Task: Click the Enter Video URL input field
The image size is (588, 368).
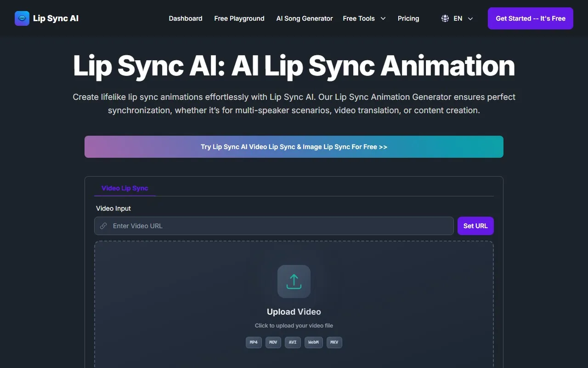Action: click(x=274, y=226)
